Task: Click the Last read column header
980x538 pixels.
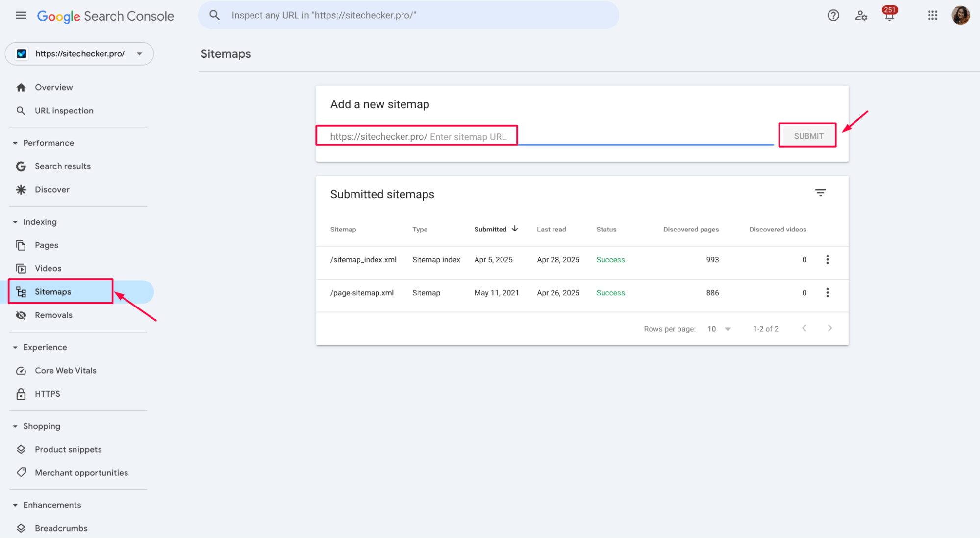Action: click(551, 230)
